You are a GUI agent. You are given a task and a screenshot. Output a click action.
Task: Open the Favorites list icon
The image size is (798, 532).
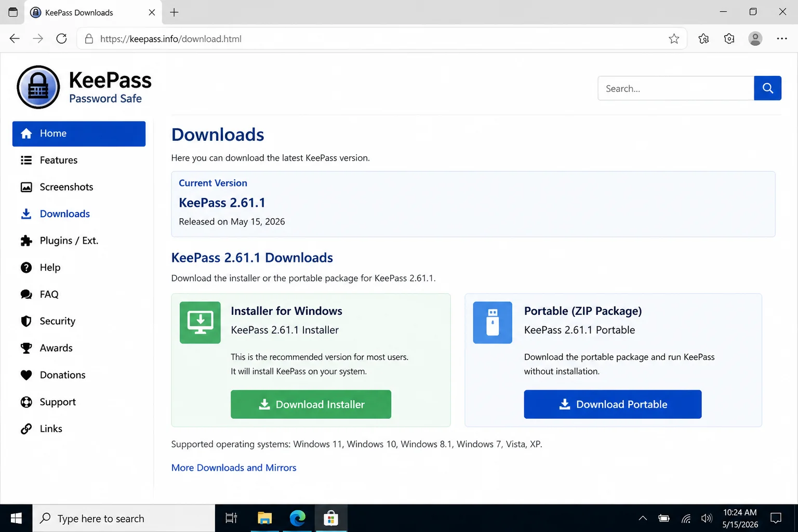703,38
